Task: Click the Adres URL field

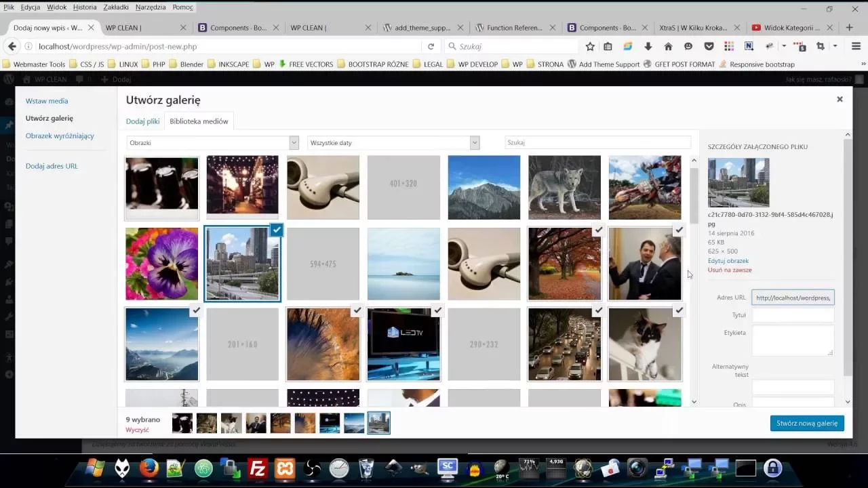Action: (x=793, y=298)
